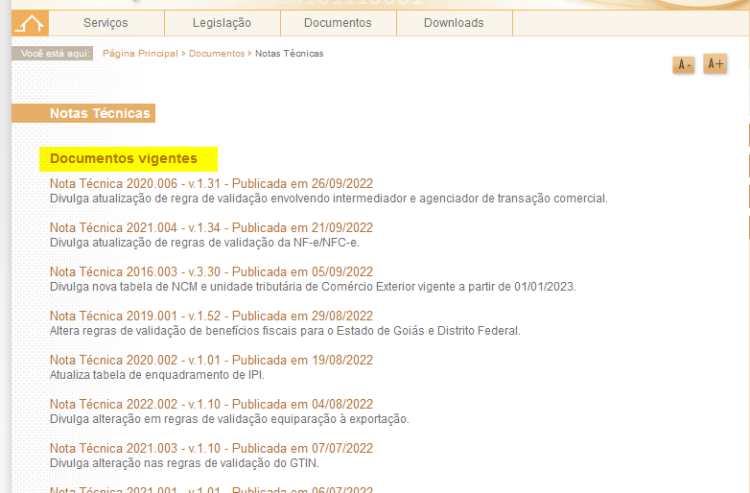Click description about equiparação à exportação
Screen dimensions: 750x493
pyautogui.click(x=230, y=419)
